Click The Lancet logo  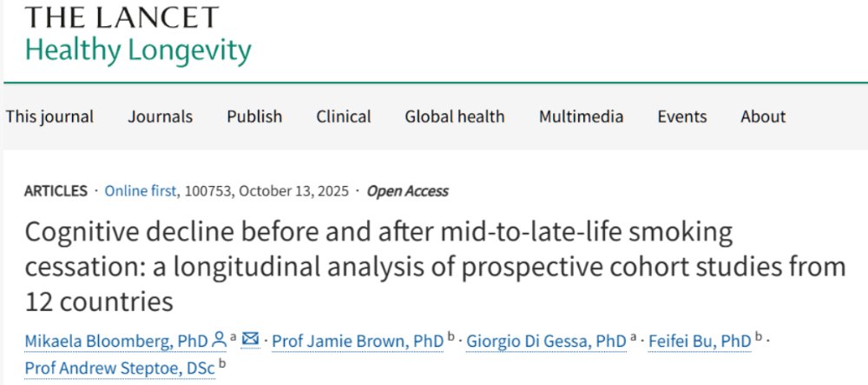122,17
